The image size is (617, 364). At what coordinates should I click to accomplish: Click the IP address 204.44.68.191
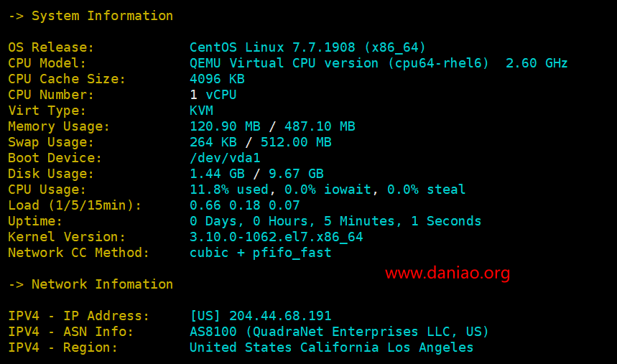click(x=280, y=316)
